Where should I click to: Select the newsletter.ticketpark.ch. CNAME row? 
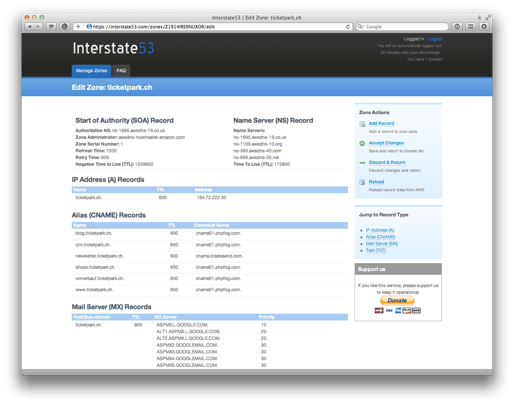pos(210,256)
